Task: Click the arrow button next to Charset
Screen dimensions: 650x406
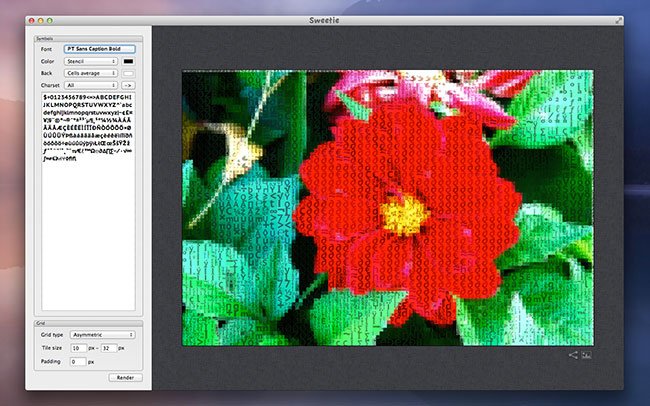Action: (128, 86)
